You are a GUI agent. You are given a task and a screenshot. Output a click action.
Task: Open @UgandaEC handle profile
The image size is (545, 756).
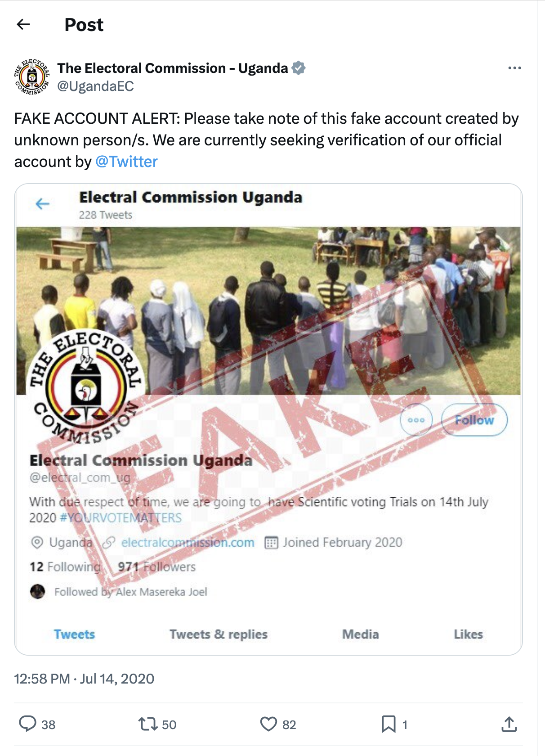tap(95, 86)
